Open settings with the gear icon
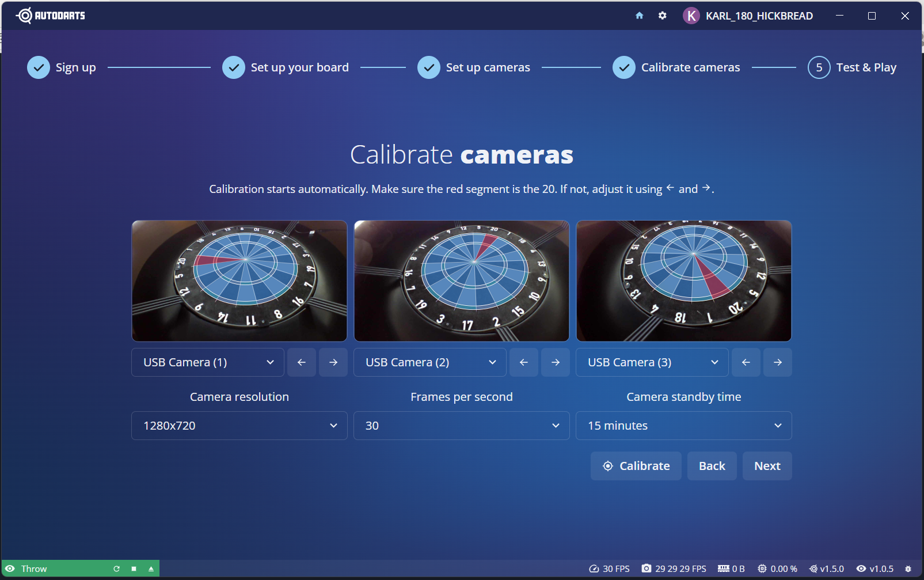Screen dimensions: 924x580 (663, 16)
